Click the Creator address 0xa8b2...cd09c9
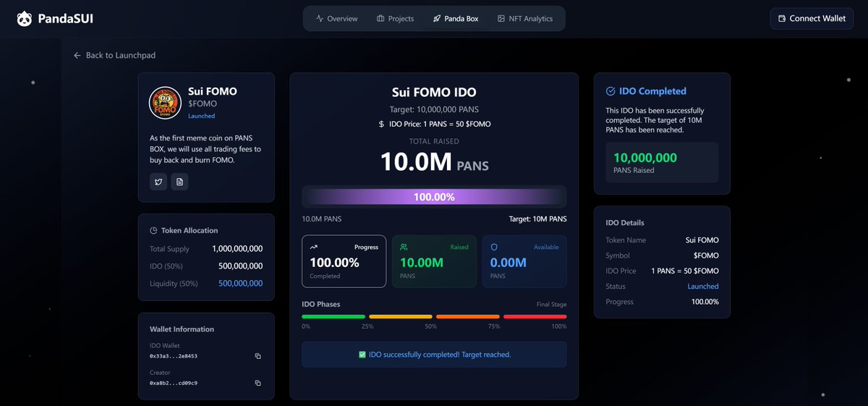868x406 pixels. pyautogui.click(x=174, y=383)
